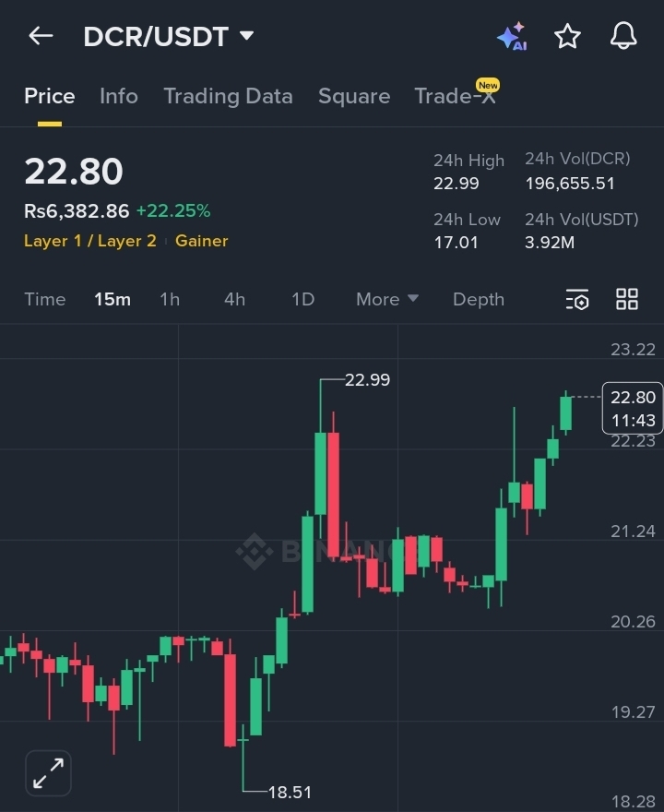Open the More intervals dropdown
The height and width of the screenshot is (812, 664).
387,299
